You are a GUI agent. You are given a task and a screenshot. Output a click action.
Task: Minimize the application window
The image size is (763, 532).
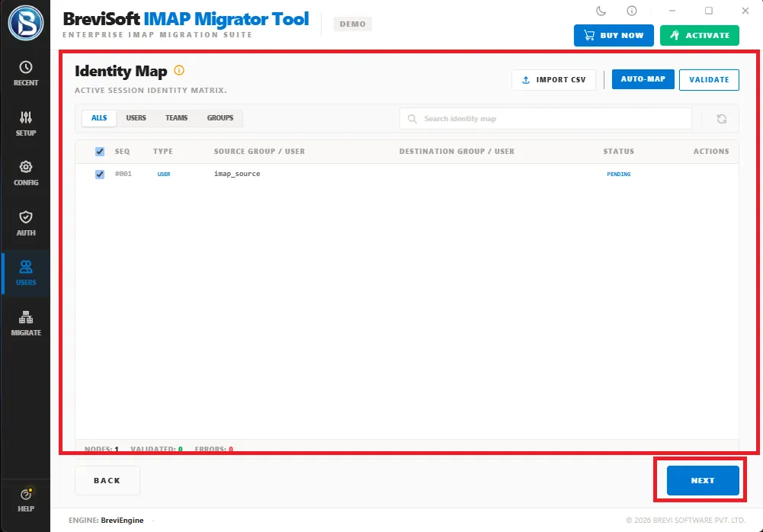coord(672,11)
